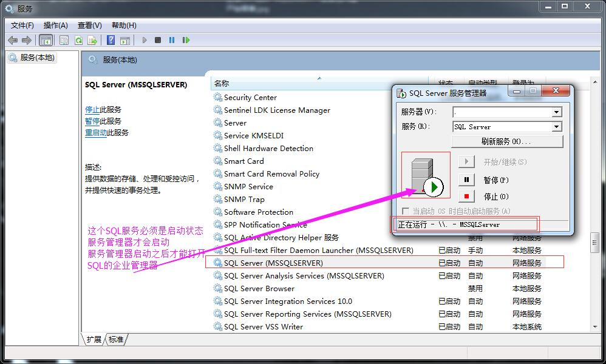
Task: Click the gear icon beside Software Protection
Action: [x=217, y=212]
